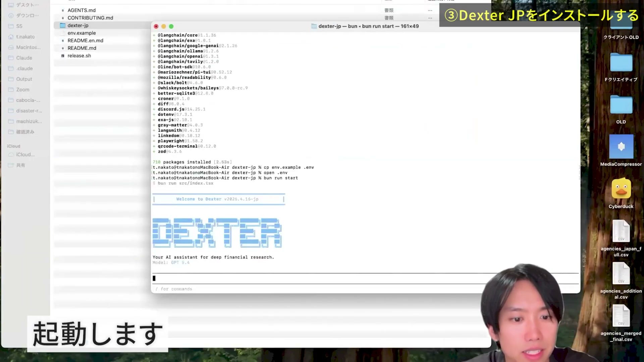Click the playwright package line
644x362 pixels.
coord(178,141)
